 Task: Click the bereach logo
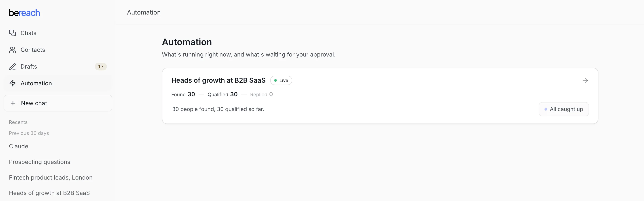pyautogui.click(x=24, y=13)
